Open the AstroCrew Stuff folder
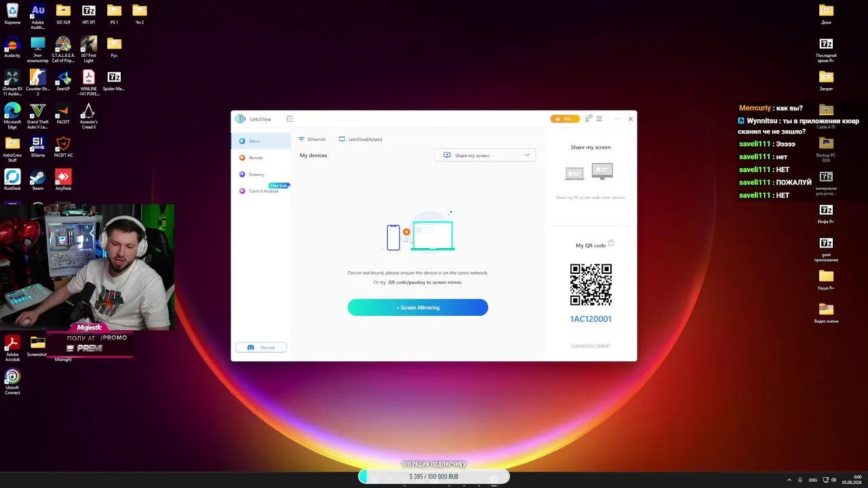 (x=12, y=149)
